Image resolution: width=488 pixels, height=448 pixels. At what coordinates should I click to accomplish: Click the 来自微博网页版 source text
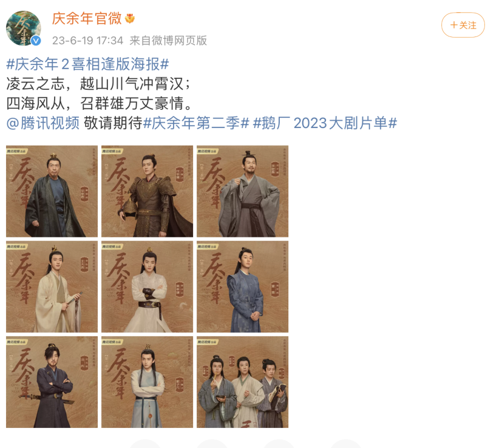point(168,41)
